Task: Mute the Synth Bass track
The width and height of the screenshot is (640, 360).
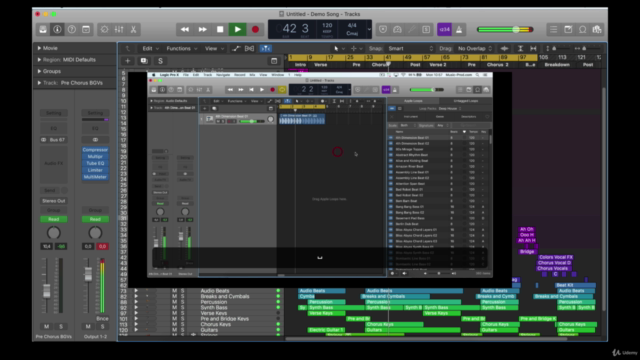Action: [x=174, y=307]
